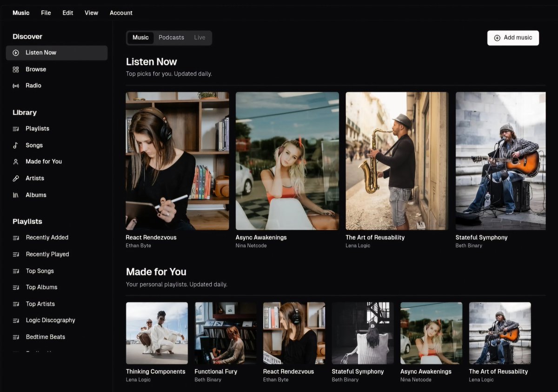The height and width of the screenshot is (392, 558).
Task: Open Functional Fury cover in Made for You
Action: click(226, 333)
